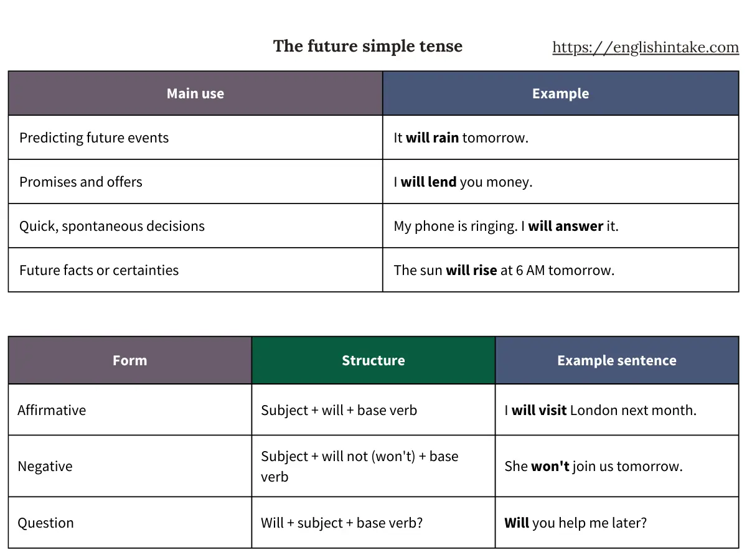Screen dimensions: 747x560
Task: Click the 'She won't join us tomorrow' cell
Action: [593, 466]
